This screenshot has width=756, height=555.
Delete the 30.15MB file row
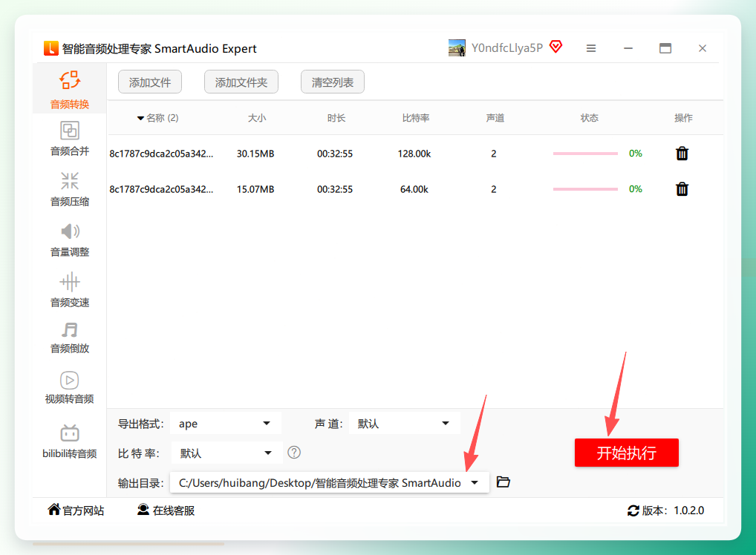click(682, 154)
